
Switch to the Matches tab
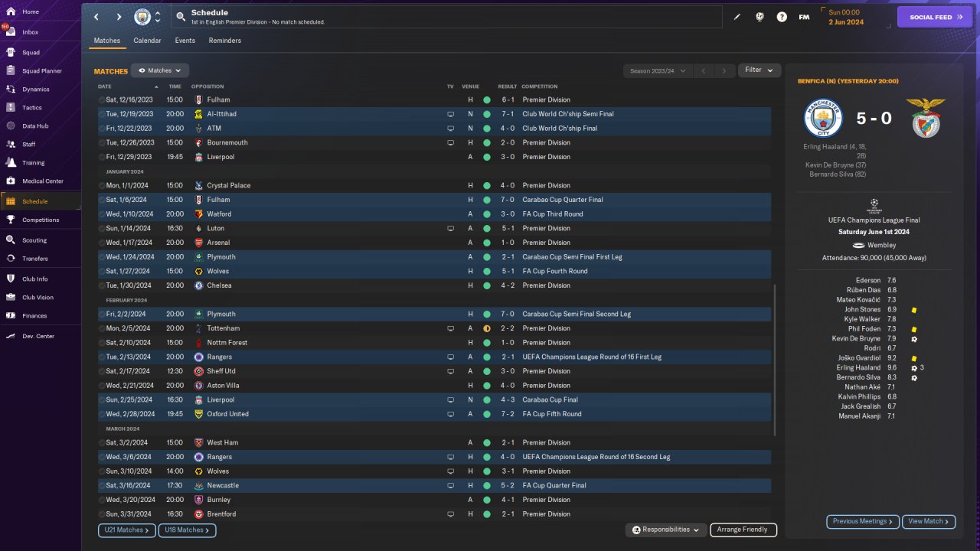(107, 41)
